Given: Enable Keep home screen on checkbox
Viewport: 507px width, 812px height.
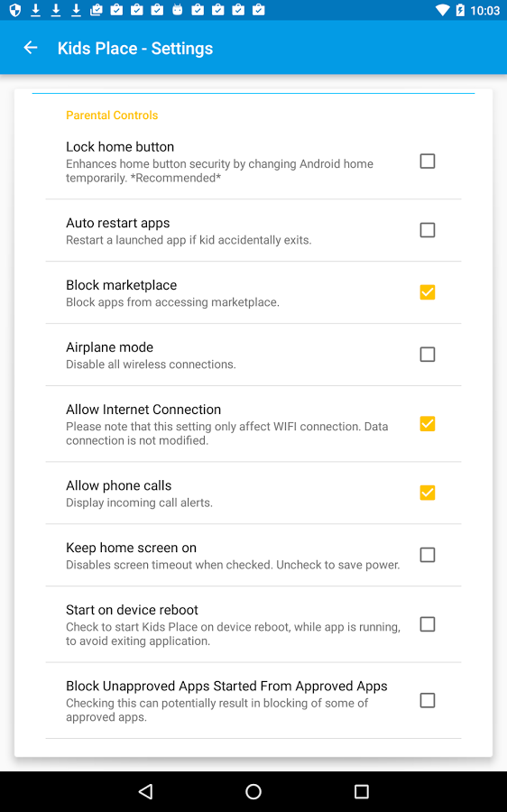Looking at the screenshot, I should tap(428, 555).
